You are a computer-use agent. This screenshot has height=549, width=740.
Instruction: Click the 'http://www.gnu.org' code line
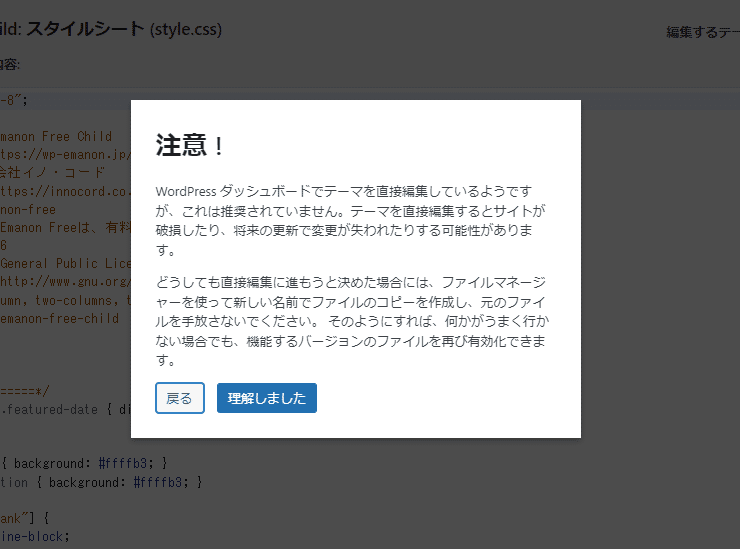click(x=66, y=281)
